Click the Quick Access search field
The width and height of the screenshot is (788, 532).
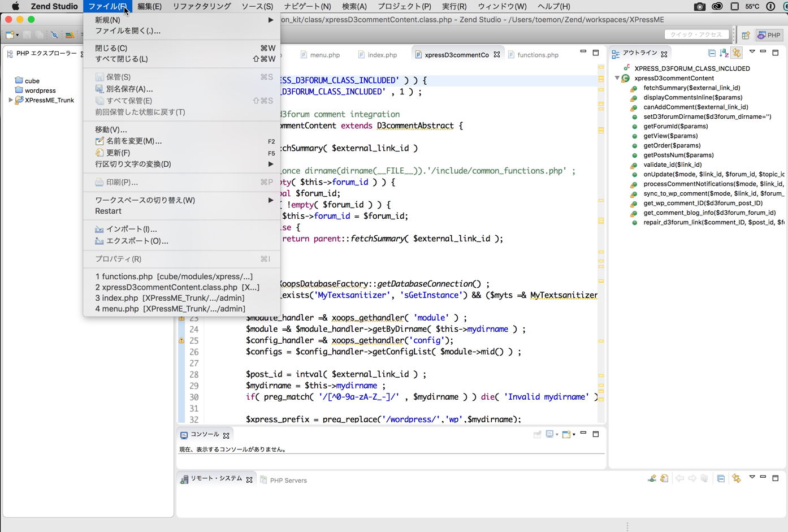696,34
